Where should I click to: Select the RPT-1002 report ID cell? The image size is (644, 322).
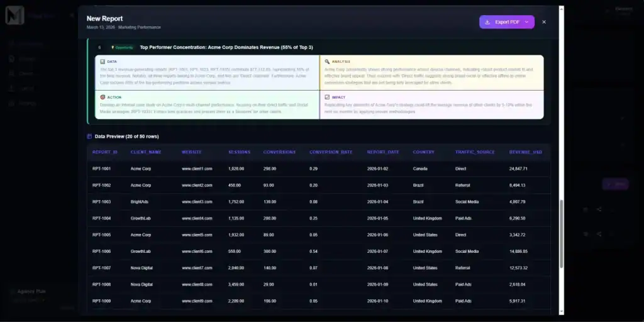[x=101, y=186]
